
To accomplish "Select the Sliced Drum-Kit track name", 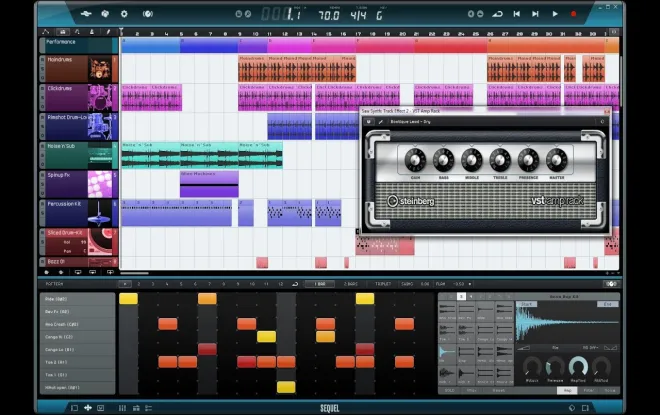I will pyautogui.click(x=65, y=232).
